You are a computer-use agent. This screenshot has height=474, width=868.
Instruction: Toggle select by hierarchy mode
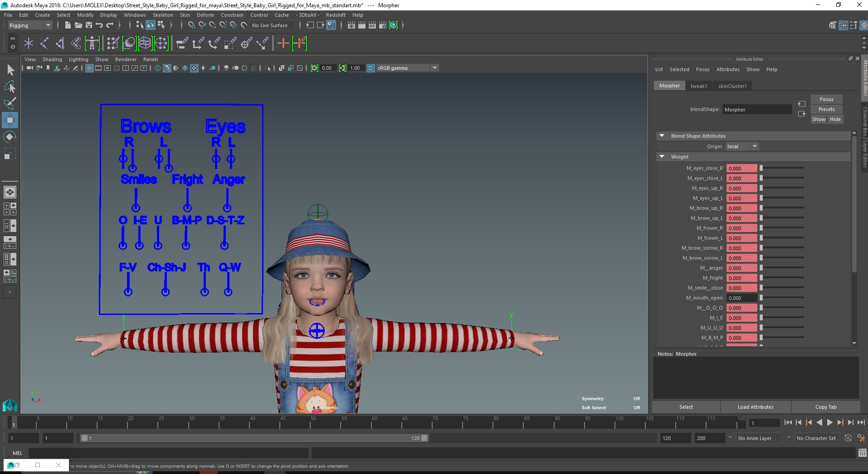[x=140, y=25]
